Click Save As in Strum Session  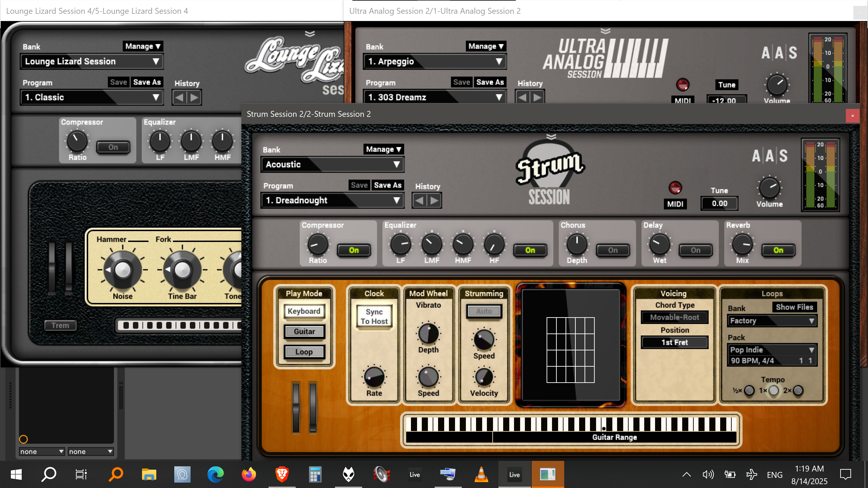tap(387, 185)
